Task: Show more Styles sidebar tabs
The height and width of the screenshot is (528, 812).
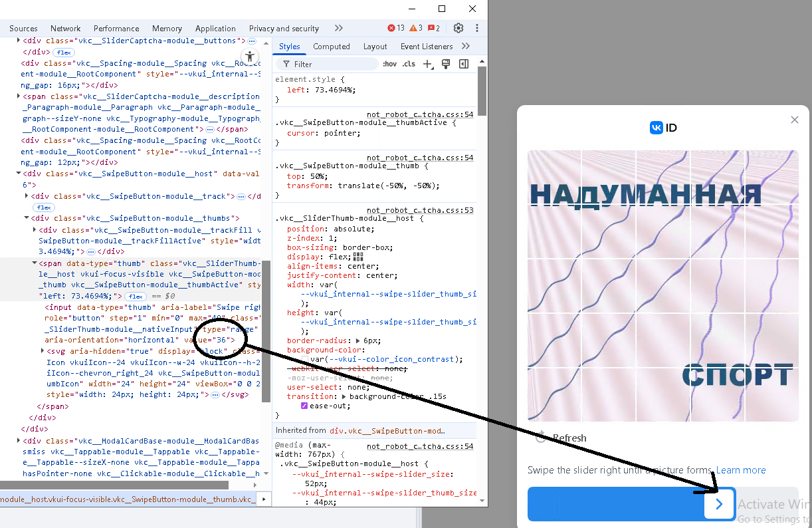Action: tap(465, 46)
